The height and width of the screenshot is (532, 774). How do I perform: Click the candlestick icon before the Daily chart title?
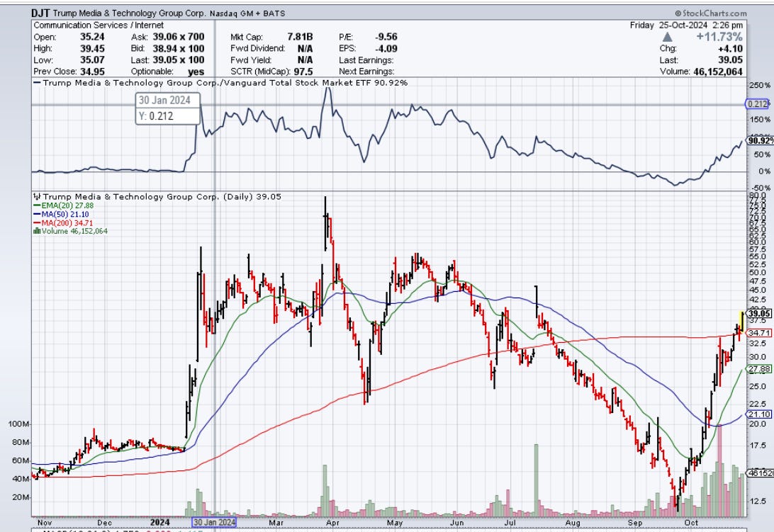click(x=37, y=196)
